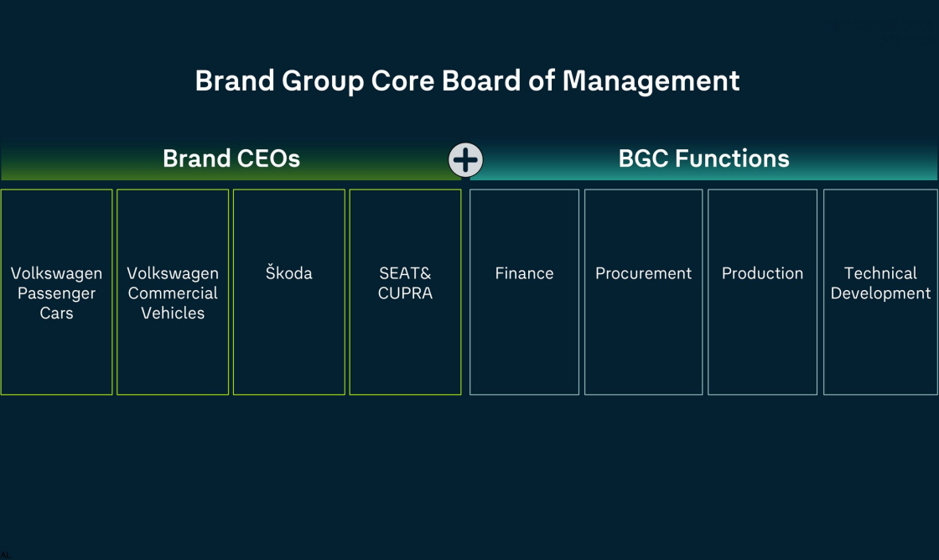Click the small AL text in corner
Viewport: 939px width, 560px height.
pyautogui.click(x=5, y=555)
